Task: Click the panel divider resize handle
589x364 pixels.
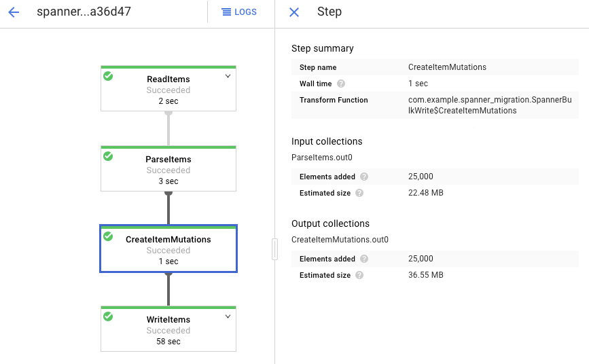Action: (x=274, y=249)
